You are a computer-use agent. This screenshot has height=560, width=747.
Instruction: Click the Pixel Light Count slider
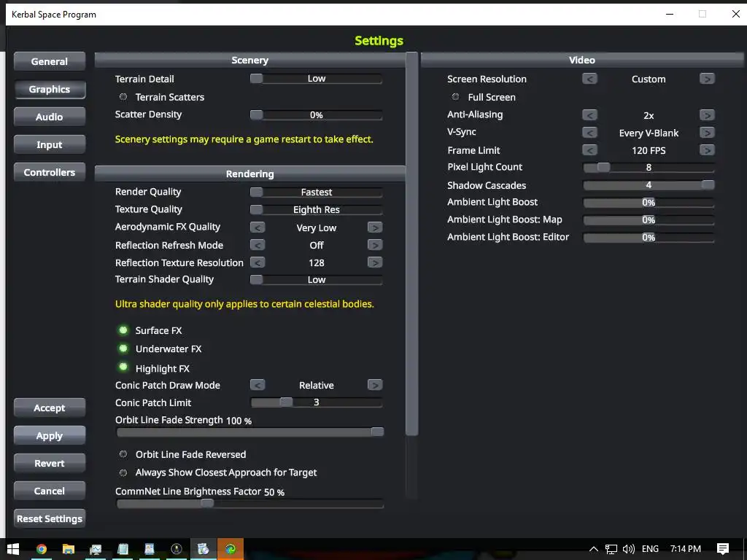click(649, 167)
